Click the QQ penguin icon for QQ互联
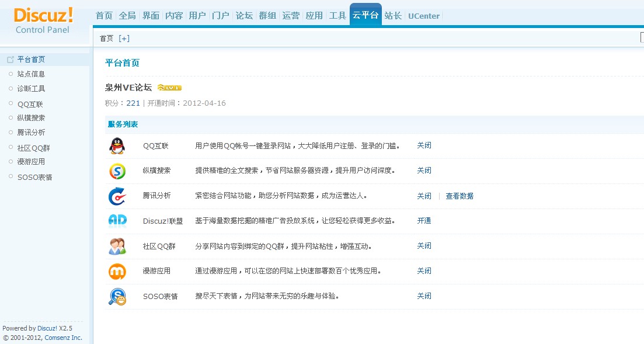 click(x=117, y=146)
